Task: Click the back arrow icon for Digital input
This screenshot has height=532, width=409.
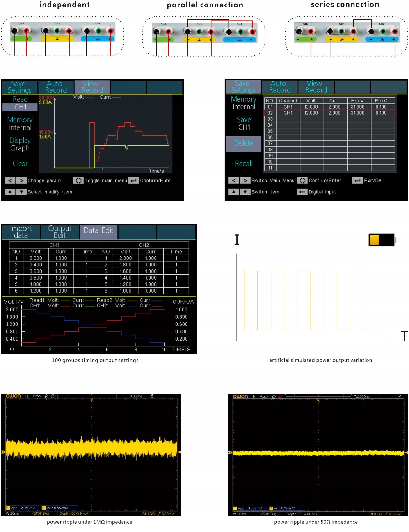Action: [302, 192]
